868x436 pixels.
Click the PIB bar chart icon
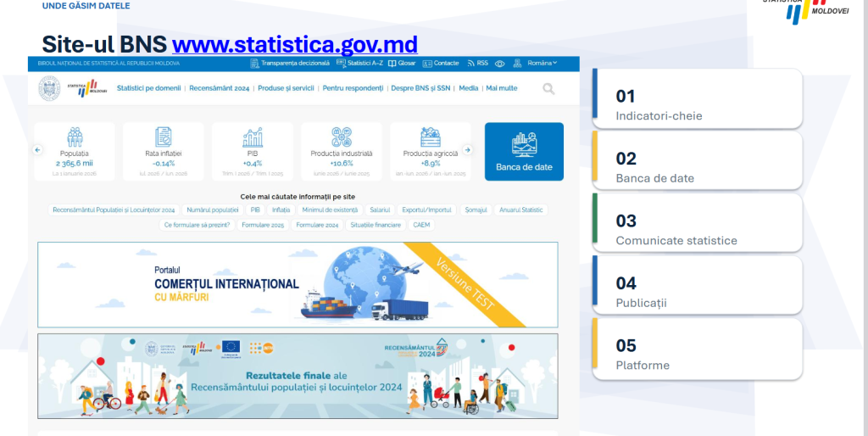click(x=253, y=137)
